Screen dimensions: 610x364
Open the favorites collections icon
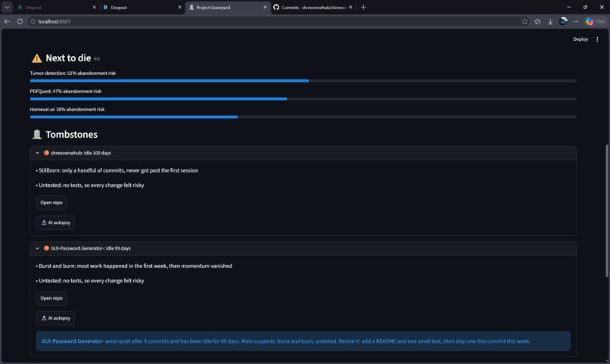pos(537,21)
